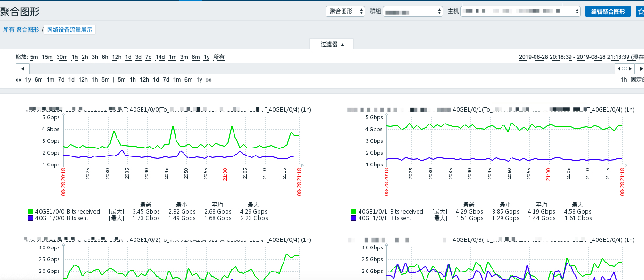Image resolution: width=644 pixels, height=280 pixels.
Task: Click the 40GE1/0/0 traffic graph
Action: click(x=182, y=141)
